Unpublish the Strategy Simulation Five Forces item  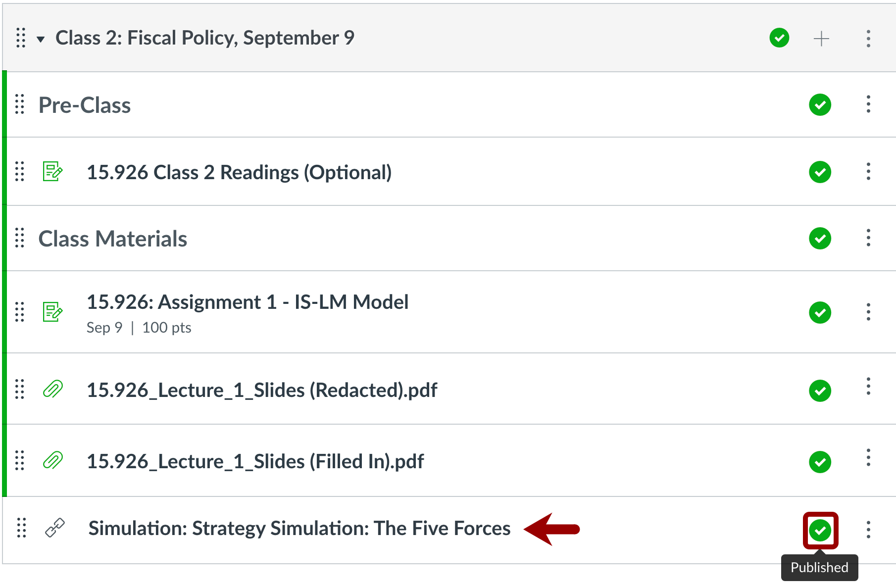point(820,530)
